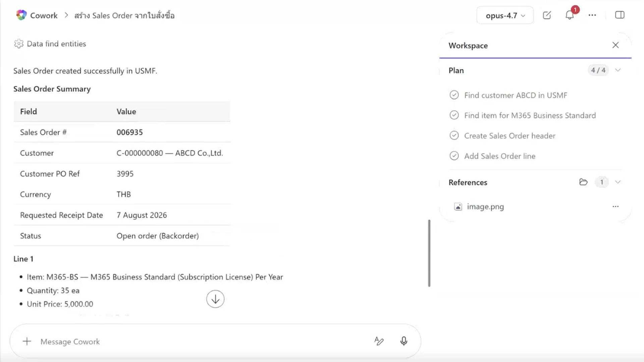Open more options for image.png
The height and width of the screenshot is (362, 644).
pos(615,206)
